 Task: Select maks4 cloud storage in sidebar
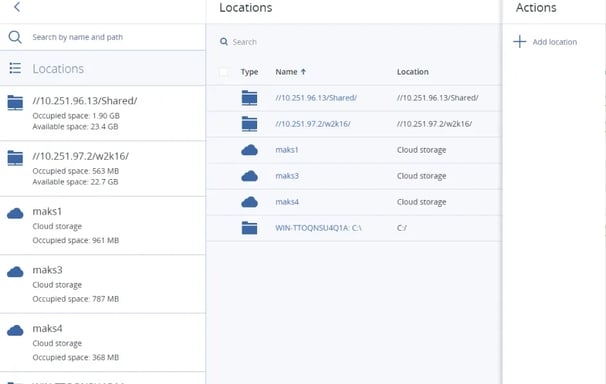tap(103, 343)
